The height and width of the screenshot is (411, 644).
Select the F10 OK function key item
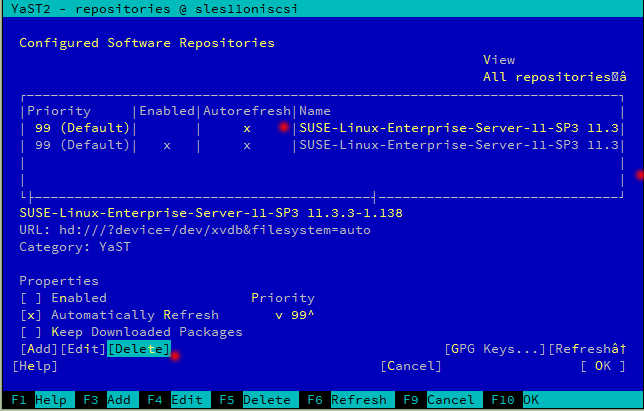pos(515,400)
